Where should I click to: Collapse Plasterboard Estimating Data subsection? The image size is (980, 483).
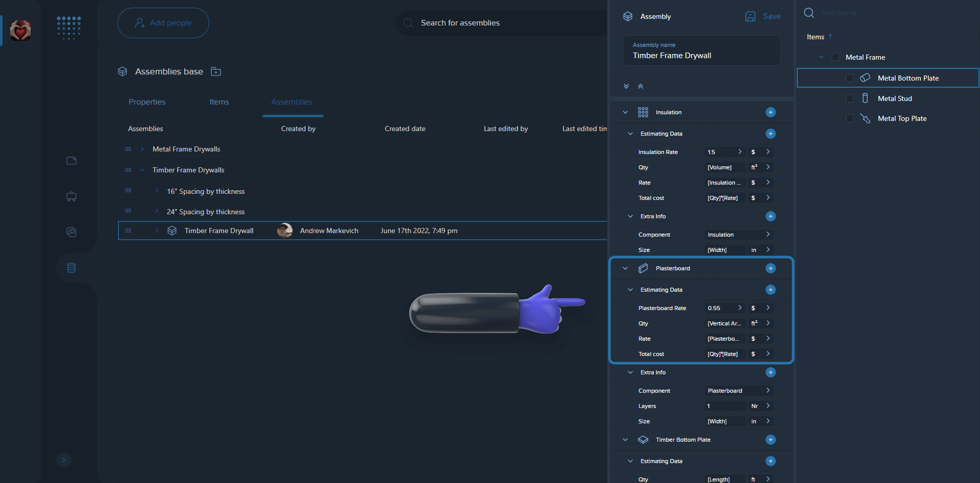pyautogui.click(x=630, y=290)
